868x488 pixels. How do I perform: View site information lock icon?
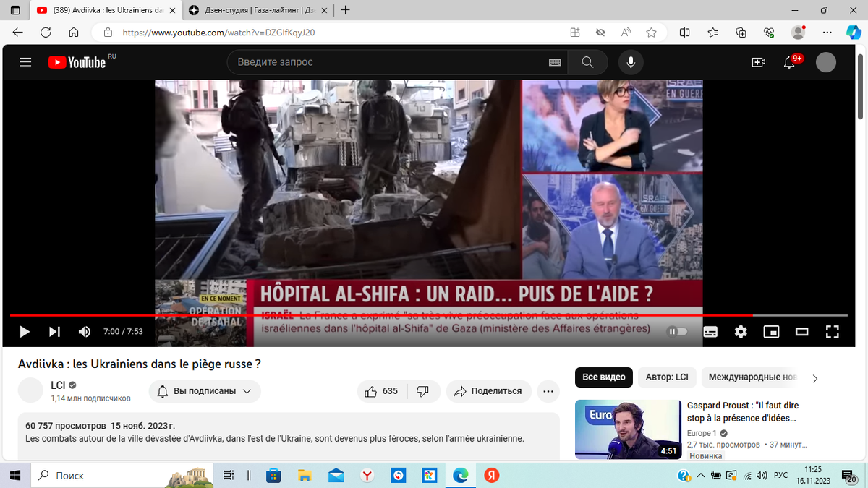(x=108, y=33)
